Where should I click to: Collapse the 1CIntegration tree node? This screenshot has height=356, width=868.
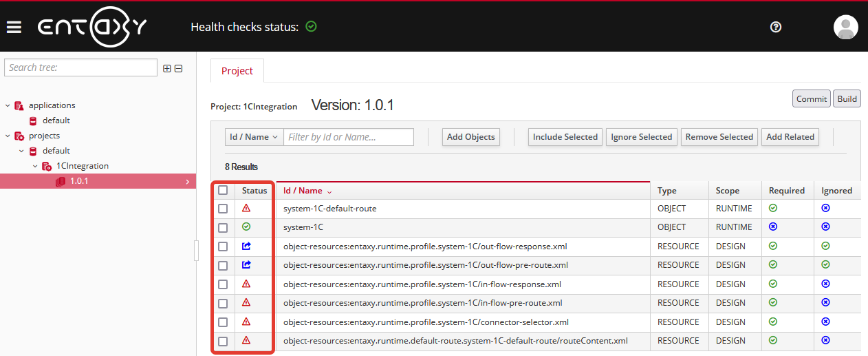tap(35, 166)
